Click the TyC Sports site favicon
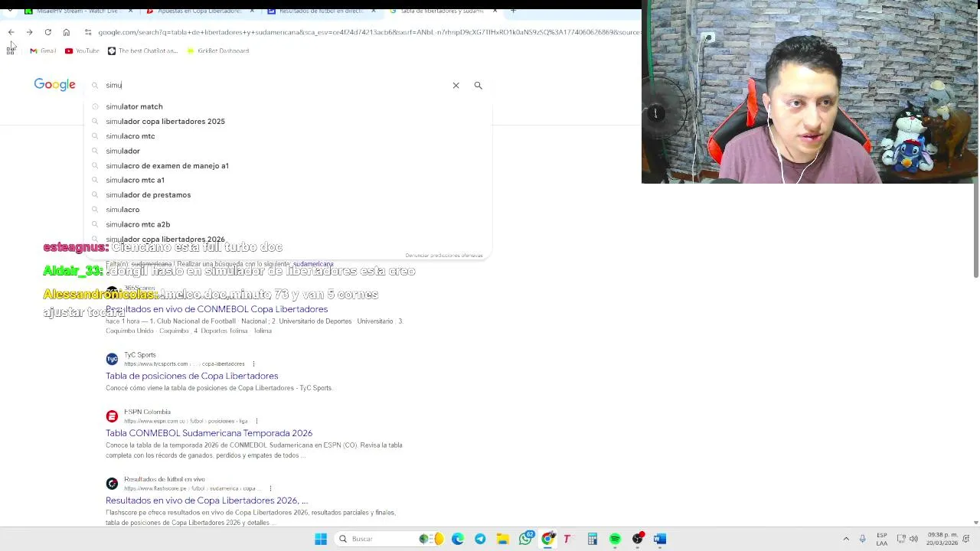The image size is (980, 551). coord(112,359)
